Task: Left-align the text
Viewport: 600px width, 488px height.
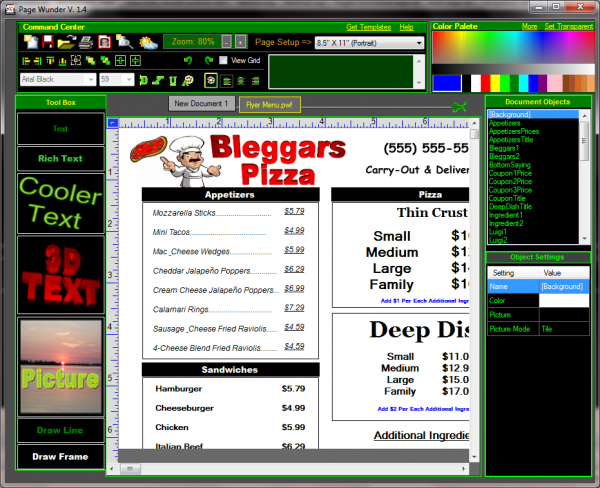Action: (x=227, y=81)
